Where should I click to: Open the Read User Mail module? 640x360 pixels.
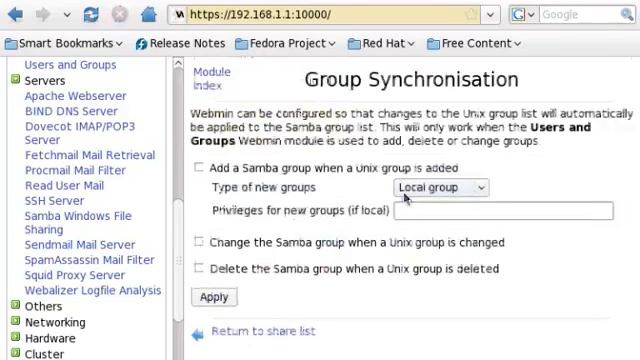tap(64, 186)
